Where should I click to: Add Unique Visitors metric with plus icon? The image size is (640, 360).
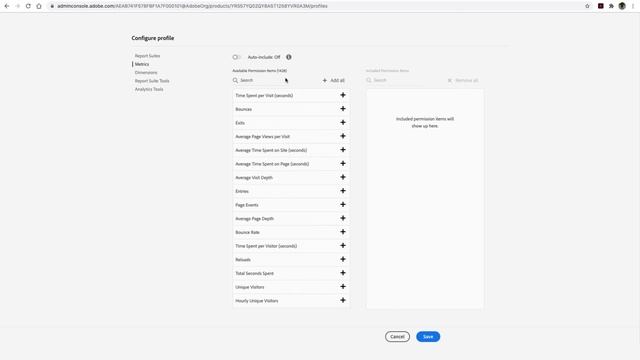pos(343,287)
